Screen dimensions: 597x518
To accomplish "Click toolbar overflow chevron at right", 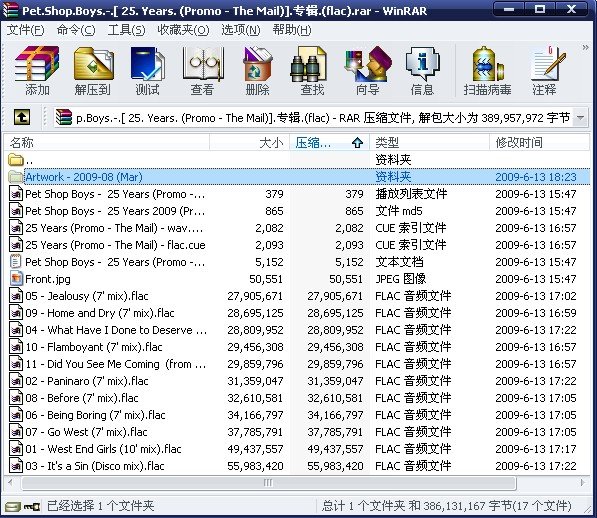I will [x=585, y=48].
